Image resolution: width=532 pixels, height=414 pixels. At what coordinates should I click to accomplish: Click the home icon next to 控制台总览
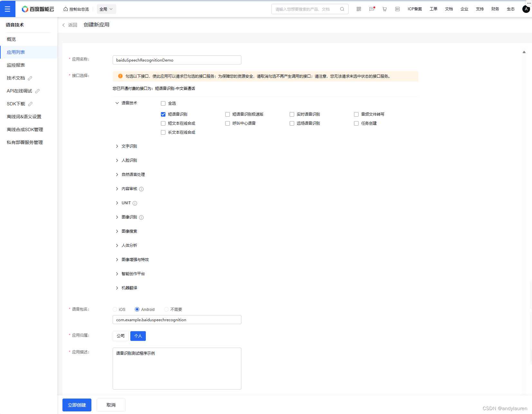pos(66,9)
